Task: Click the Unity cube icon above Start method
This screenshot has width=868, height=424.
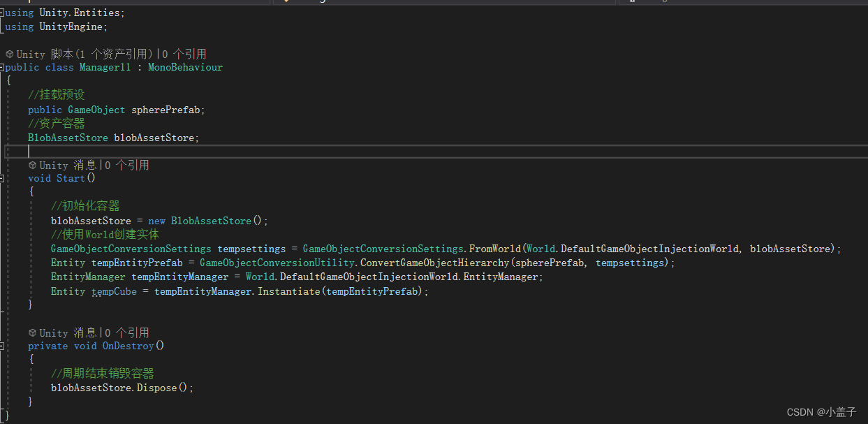Action: (x=32, y=165)
